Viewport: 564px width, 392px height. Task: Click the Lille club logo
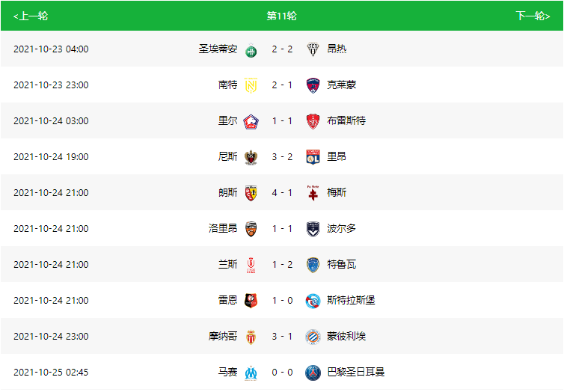coord(251,121)
